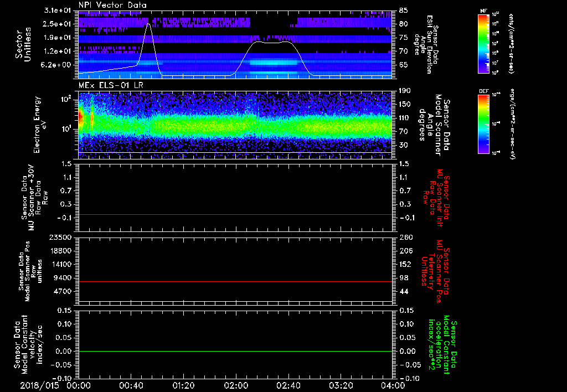Image resolution: width=567 pixels, height=392 pixels.
Task: Click the sharp peak of the white sun-elevation curve
Action: coord(148,24)
